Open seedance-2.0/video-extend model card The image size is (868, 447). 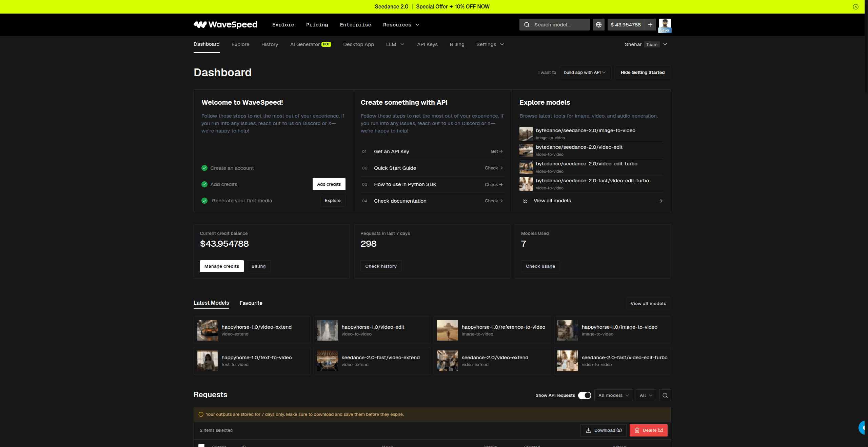[492, 361]
